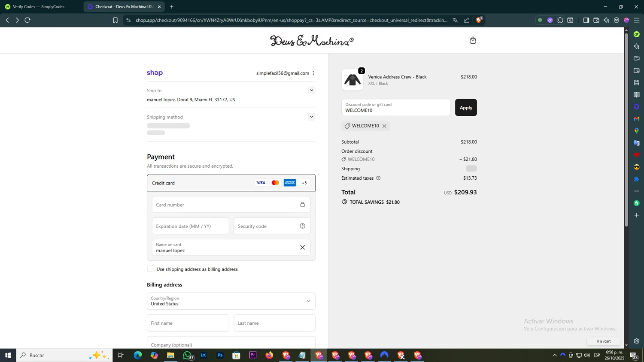Focus the billing Last name field
644x362 pixels.
(x=274, y=323)
